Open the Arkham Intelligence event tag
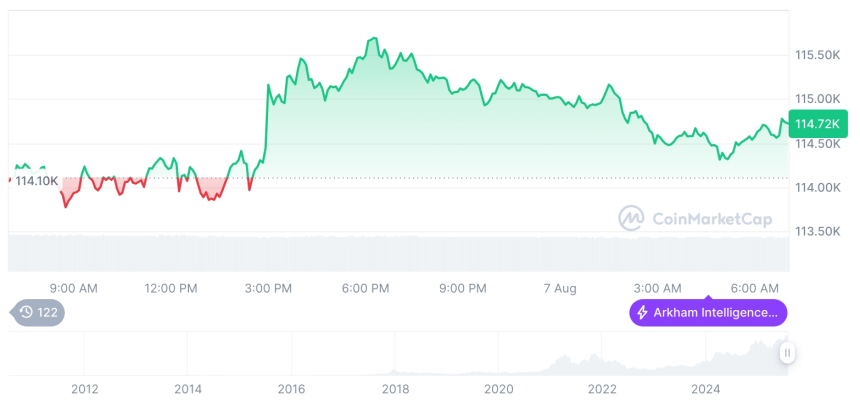The width and height of the screenshot is (860, 401). (708, 313)
